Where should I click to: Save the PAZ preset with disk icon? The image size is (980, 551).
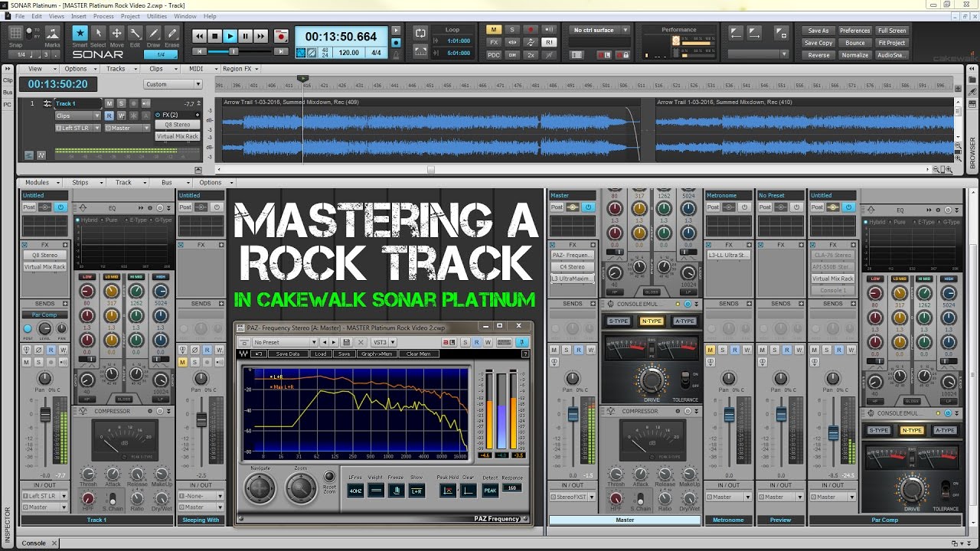[x=346, y=342]
